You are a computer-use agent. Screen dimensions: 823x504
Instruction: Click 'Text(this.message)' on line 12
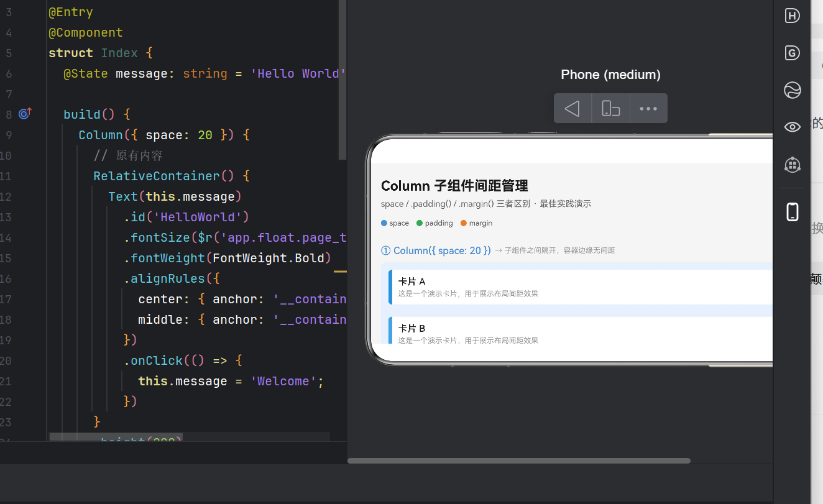(x=175, y=196)
